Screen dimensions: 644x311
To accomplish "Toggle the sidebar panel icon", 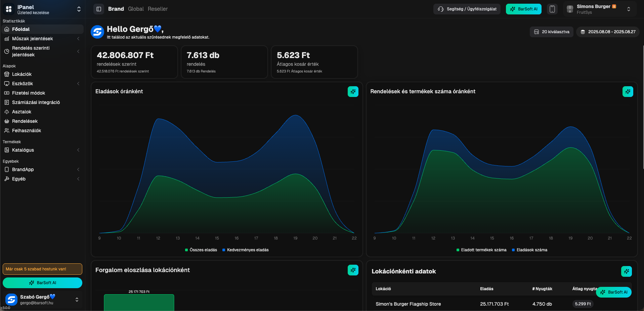I will pyautogui.click(x=99, y=9).
